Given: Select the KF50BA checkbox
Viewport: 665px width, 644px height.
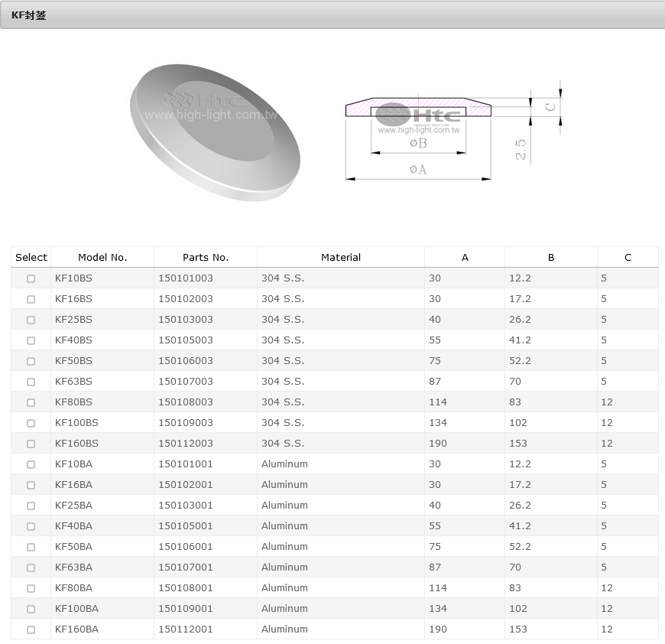Looking at the screenshot, I should pos(31,547).
